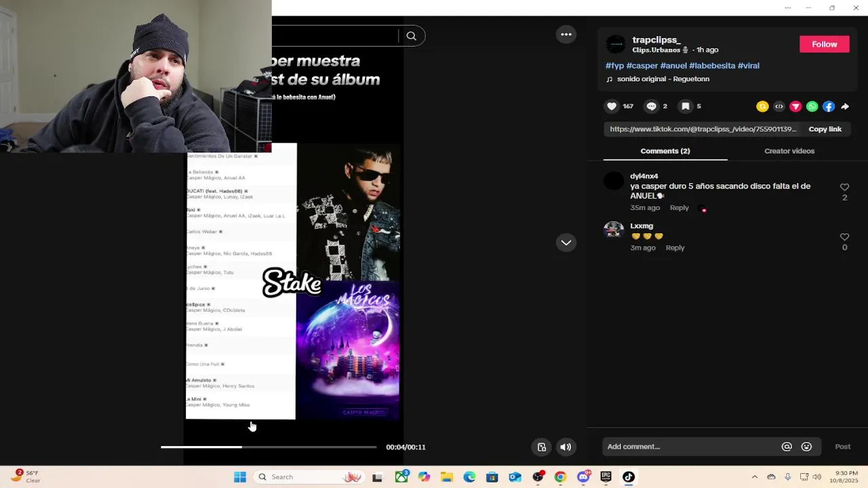
Task: Share video to WhatsApp
Action: pyautogui.click(x=812, y=106)
